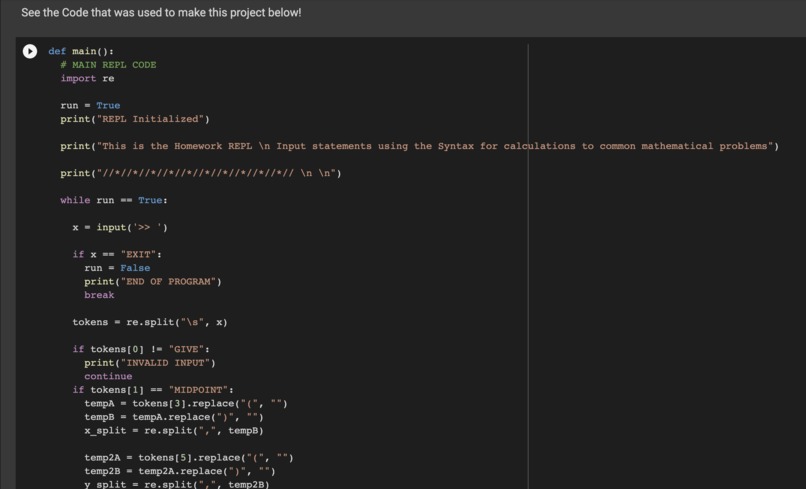
Task: Click the x_split = re.split line
Action: [174, 430]
